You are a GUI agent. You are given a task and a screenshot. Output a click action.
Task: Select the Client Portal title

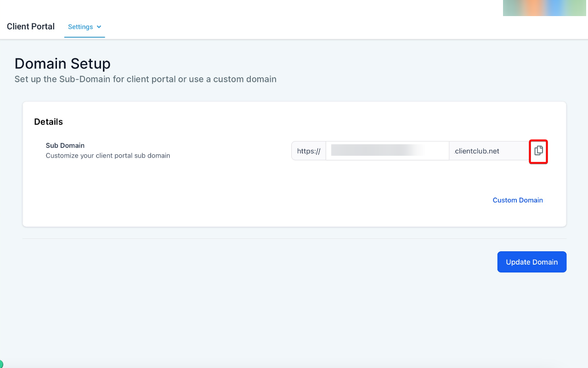click(x=31, y=27)
